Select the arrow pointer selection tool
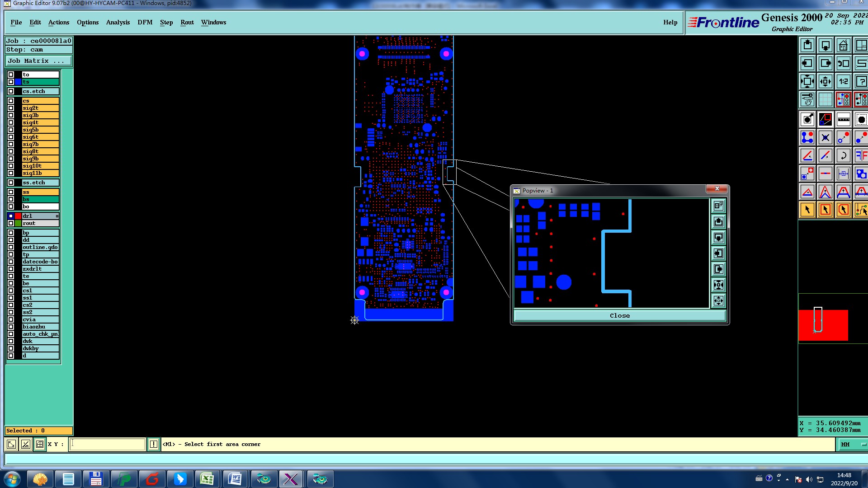The width and height of the screenshot is (868, 488). pos(807,210)
